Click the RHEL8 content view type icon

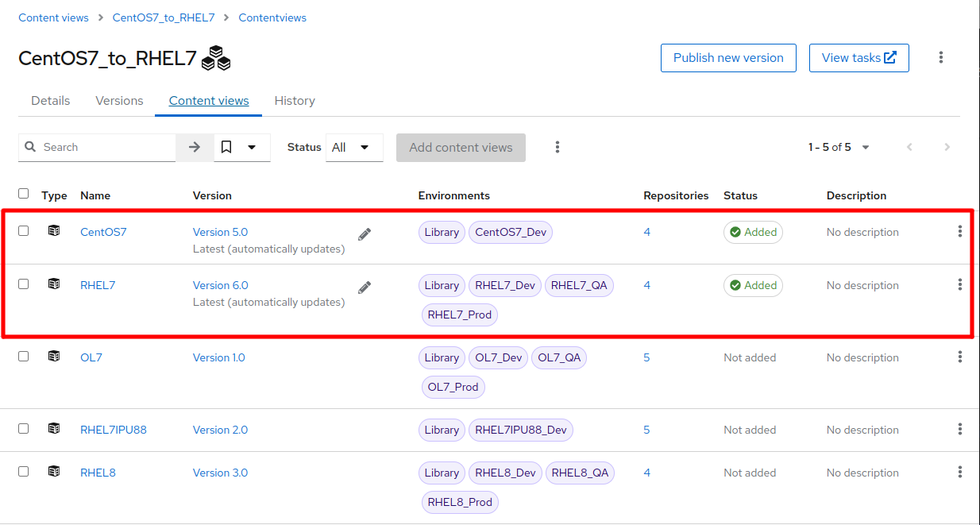[54, 472]
